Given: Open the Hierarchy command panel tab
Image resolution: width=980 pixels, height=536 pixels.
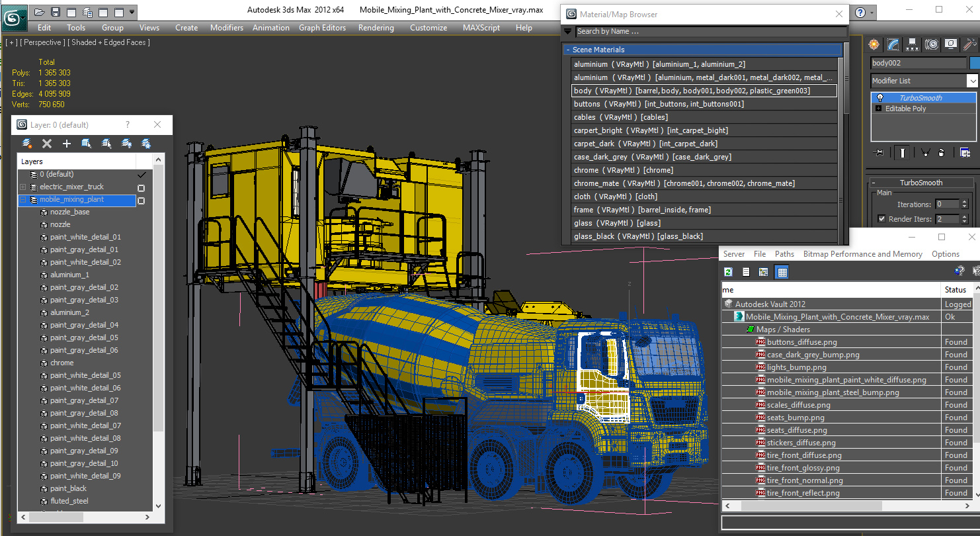Looking at the screenshot, I should click(x=913, y=44).
